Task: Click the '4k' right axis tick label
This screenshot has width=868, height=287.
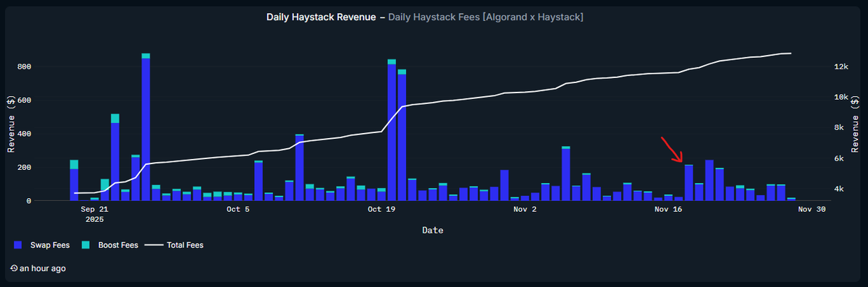Action: tap(839, 189)
